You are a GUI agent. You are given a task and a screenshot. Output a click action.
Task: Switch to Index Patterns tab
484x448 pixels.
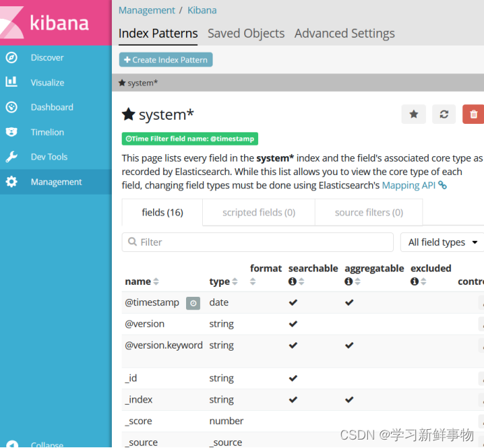158,34
